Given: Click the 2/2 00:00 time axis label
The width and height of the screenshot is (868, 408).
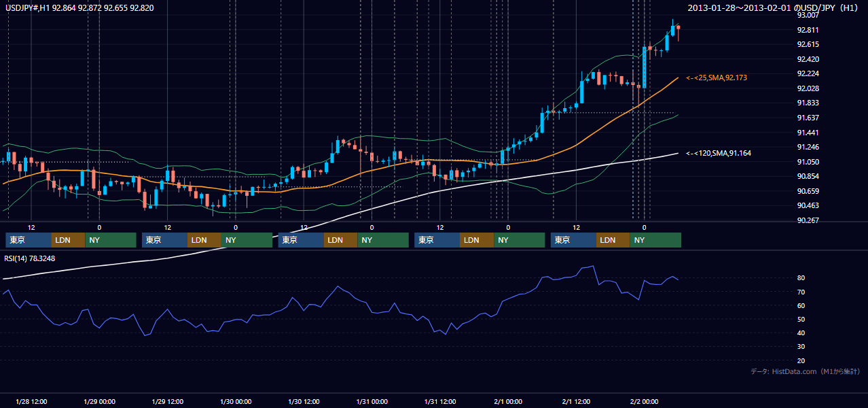Looking at the screenshot, I should coord(645,402).
